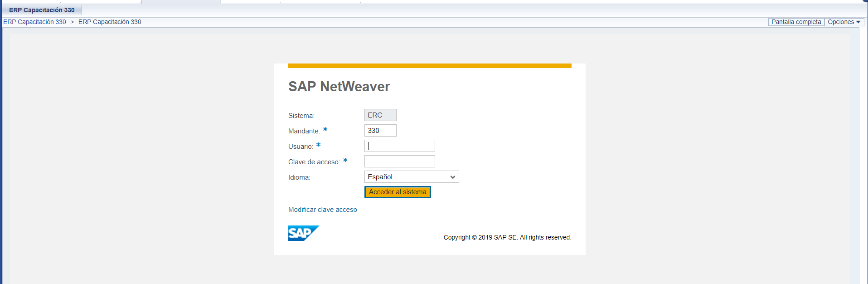Click the second ERP Capacitación 330 breadcrumb entry
The image size is (868, 284).
click(110, 22)
